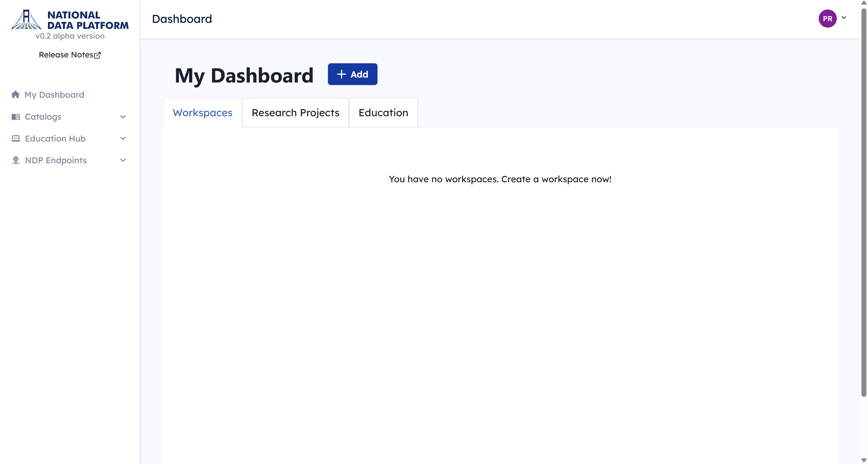Expand the Education Hub chevron
The image size is (868, 464).
coord(123,138)
